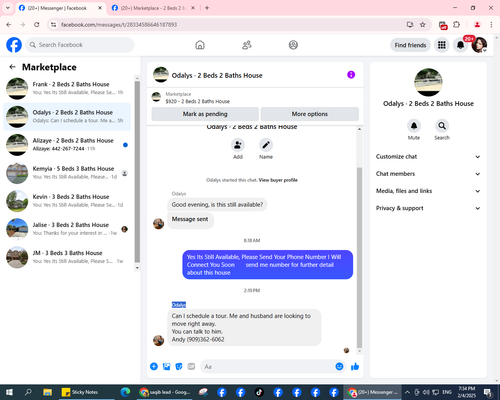Screen dimensions: 500x400
Task: Open the profile/groups circle icon in top navigation
Action: tap(293, 45)
